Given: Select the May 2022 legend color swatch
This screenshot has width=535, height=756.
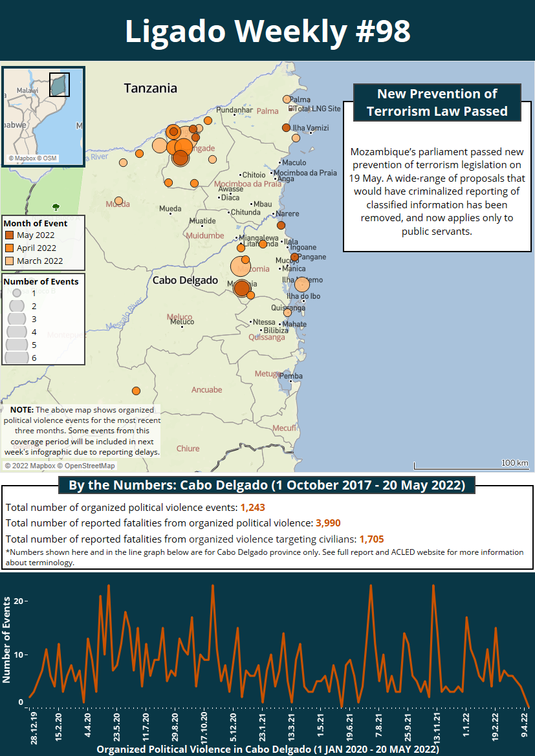Looking at the screenshot, I should tap(10, 235).
